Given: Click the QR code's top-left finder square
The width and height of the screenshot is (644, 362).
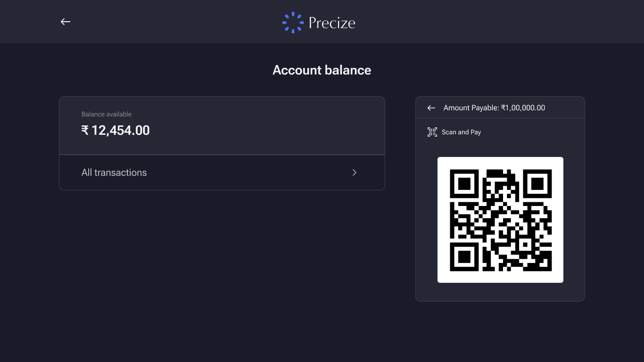Looking at the screenshot, I should pyautogui.click(x=464, y=184).
